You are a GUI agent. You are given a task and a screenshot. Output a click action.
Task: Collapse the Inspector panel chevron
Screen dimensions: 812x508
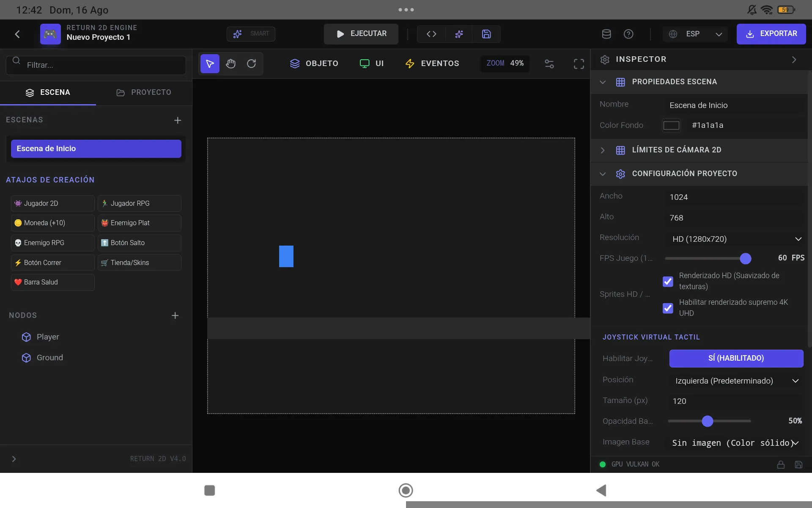pos(794,60)
